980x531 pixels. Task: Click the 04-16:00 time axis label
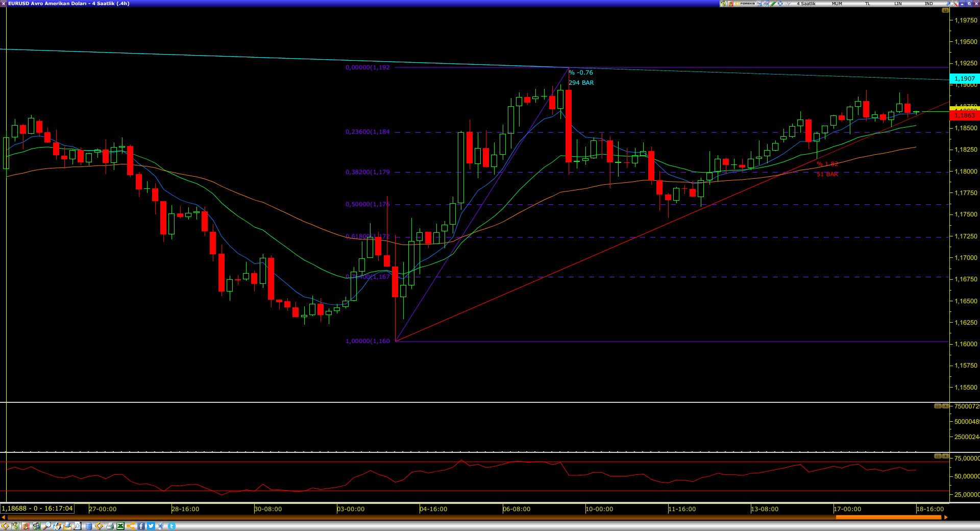pyautogui.click(x=433, y=509)
